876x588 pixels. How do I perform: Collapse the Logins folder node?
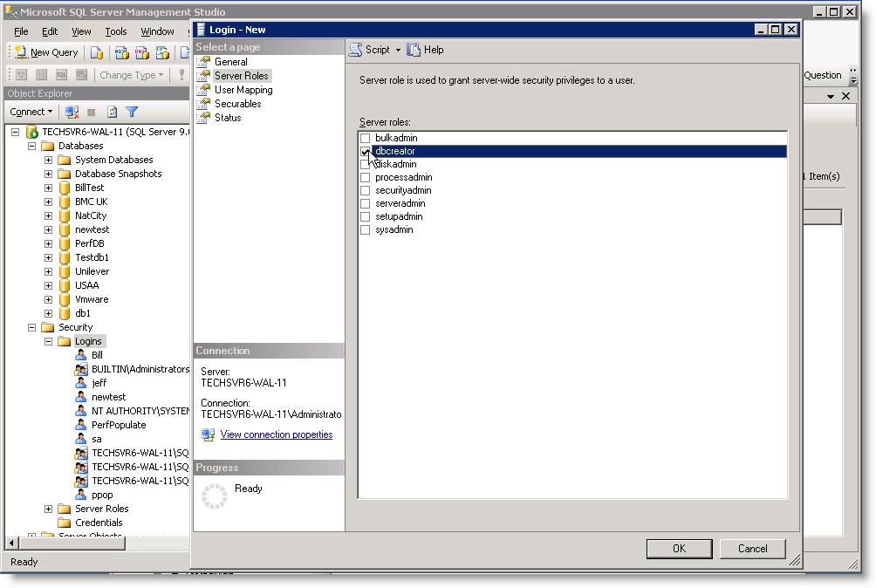[49, 341]
